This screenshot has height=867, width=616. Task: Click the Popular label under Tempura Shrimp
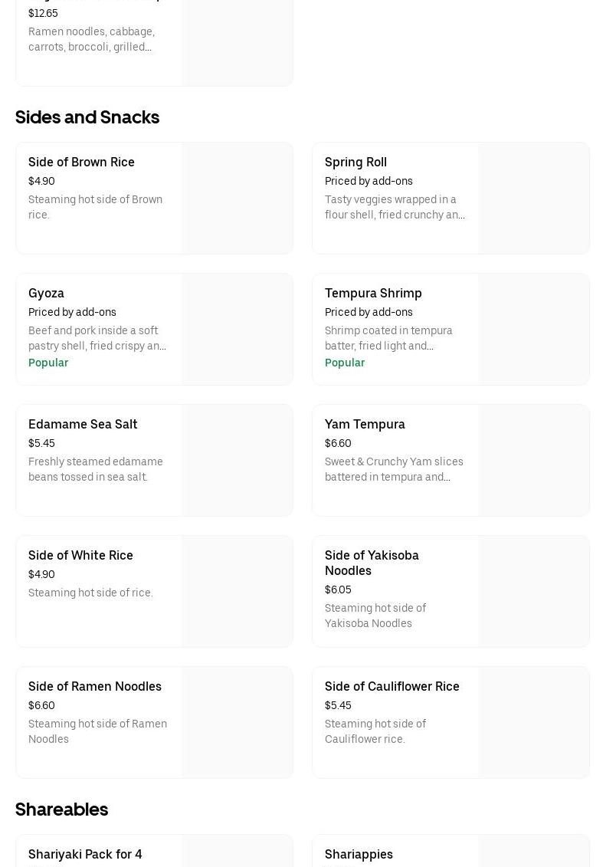pyautogui.click(x=345, y=363)
